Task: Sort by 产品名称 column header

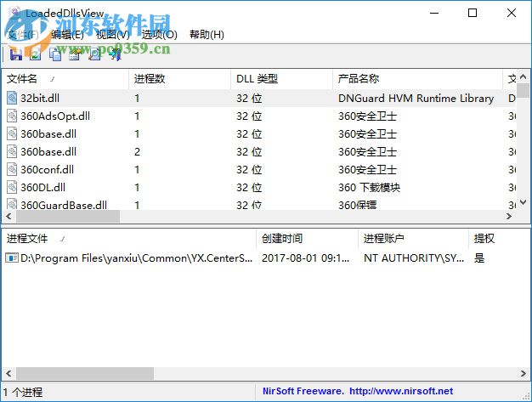Action: [417, 79]
